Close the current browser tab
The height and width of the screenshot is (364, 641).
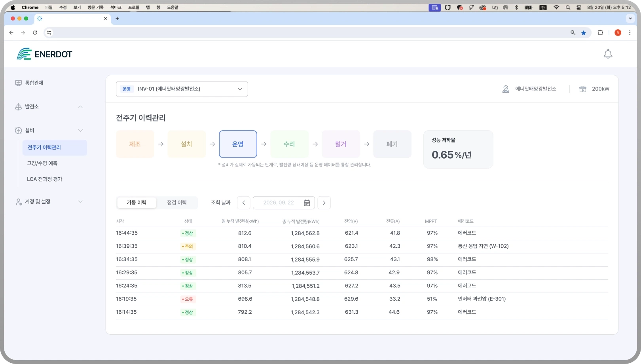pyautogui.click(x=105, y=19)
